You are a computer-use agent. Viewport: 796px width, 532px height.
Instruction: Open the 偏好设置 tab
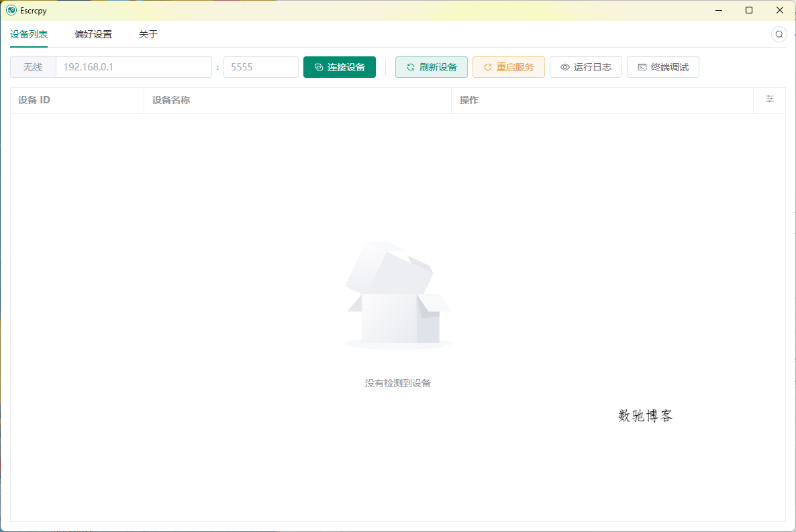93,34
